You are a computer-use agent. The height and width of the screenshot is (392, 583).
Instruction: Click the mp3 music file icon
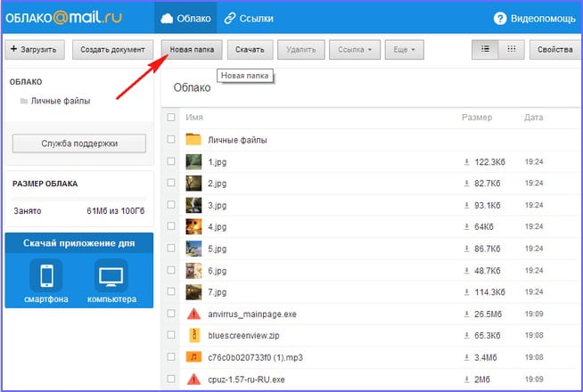[193, 356]
